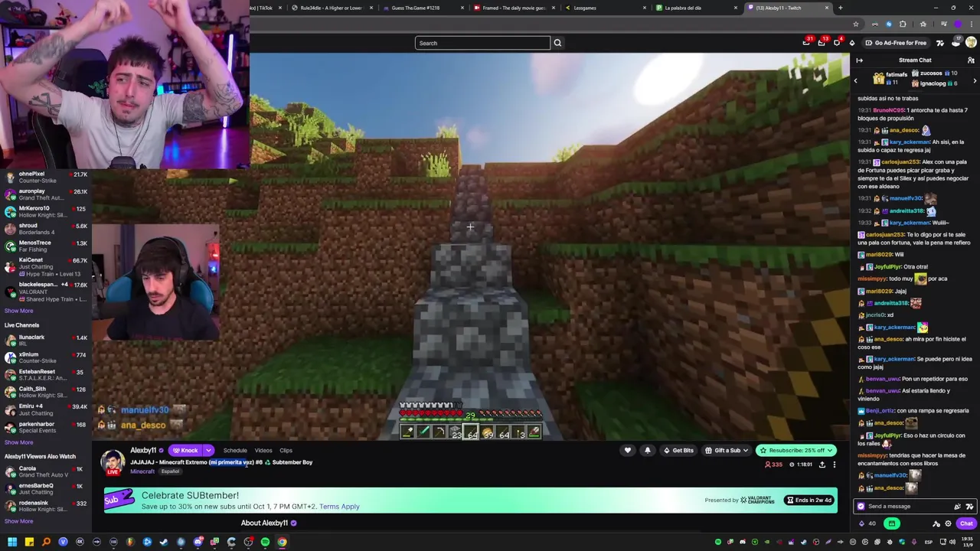980x551 pixels.
Task: Open the inbox with 31 badge
Action: (806, 43)
